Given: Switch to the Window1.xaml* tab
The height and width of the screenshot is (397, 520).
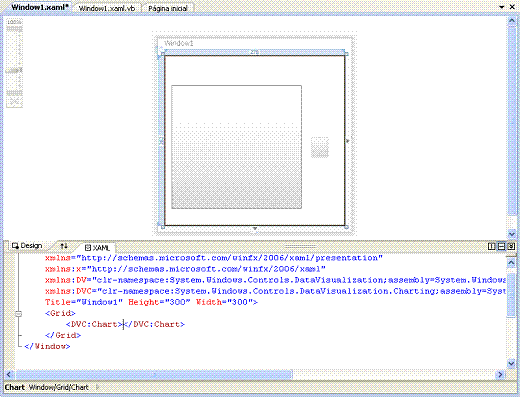Looking at the screenshot, I should pyautogui.click(x=39, y=7).
